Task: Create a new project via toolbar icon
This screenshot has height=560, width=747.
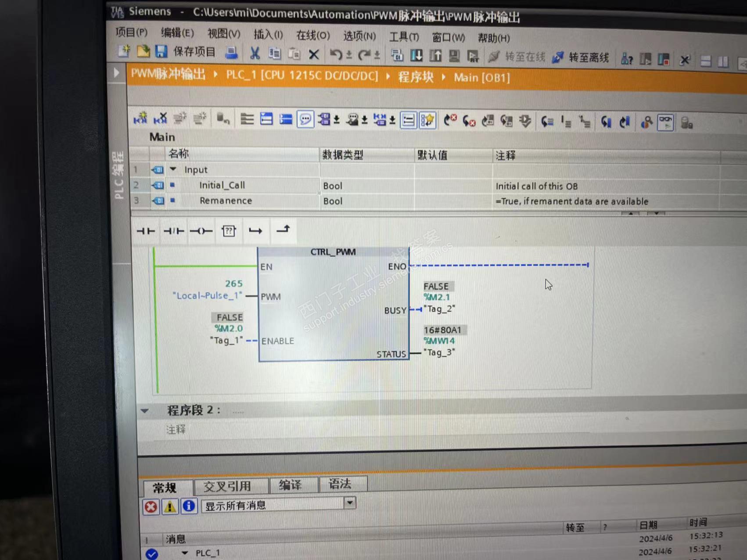Action: click(124, 51)
